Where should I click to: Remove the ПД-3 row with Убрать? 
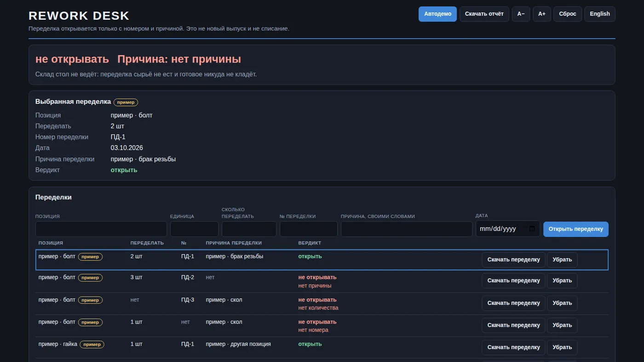[x=562, y=303]
